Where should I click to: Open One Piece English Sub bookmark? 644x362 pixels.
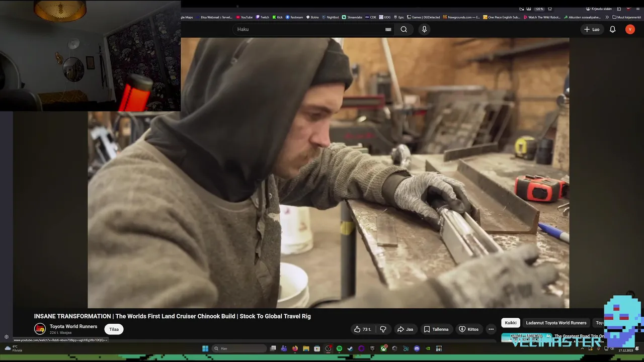point(502,17)
